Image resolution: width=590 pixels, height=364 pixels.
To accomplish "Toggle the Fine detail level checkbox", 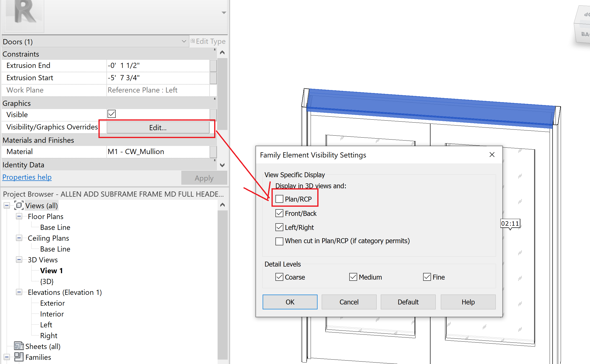I will 427,277.
